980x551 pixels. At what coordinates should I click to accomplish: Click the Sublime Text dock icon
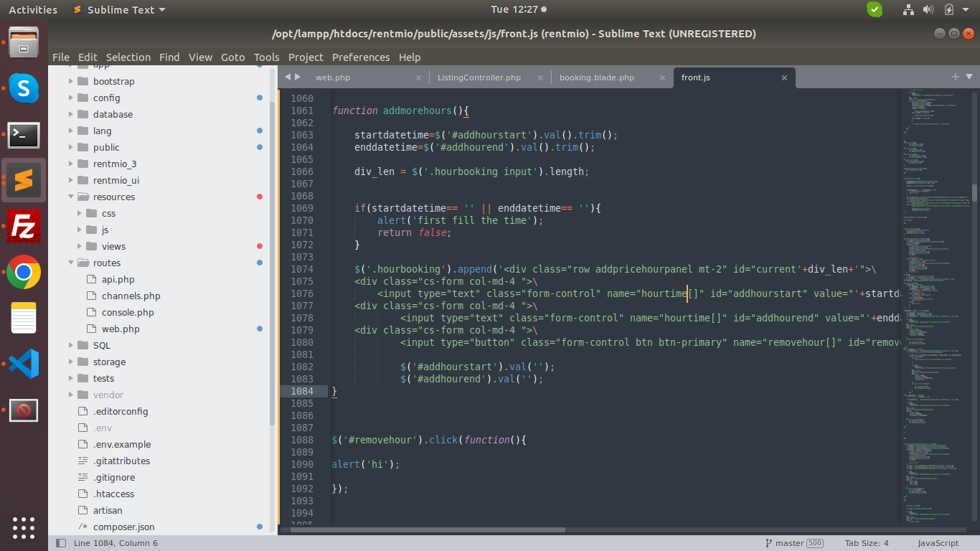24,180
